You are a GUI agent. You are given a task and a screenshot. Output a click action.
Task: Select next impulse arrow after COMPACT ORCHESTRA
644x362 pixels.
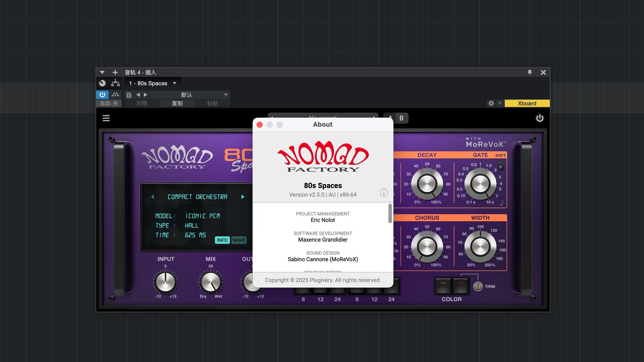(x=243, y=197)
